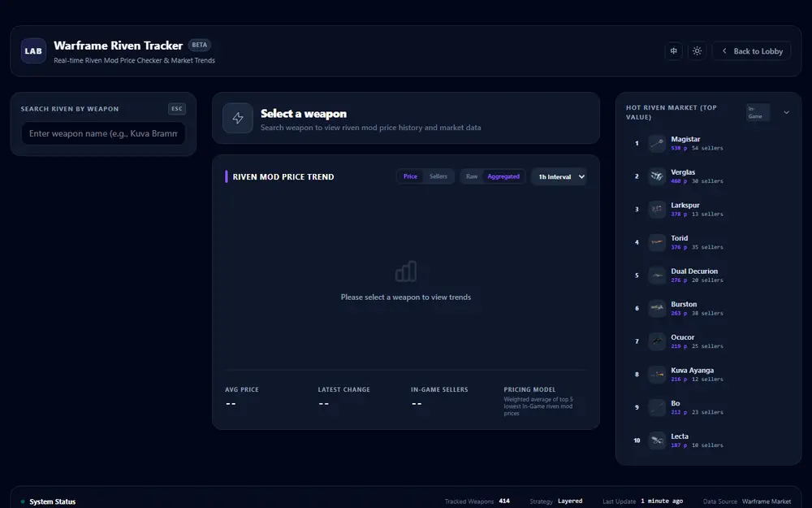Click Lecta '187 p 10 sellers' line
This screenshot has height=508, width=812.
(x=697, y=445)
